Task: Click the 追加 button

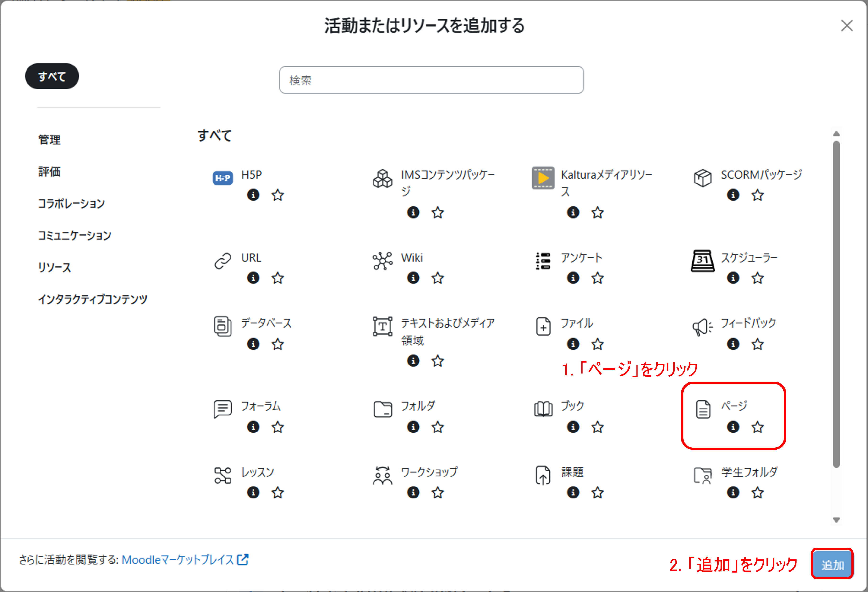Action: coord(833,564)
